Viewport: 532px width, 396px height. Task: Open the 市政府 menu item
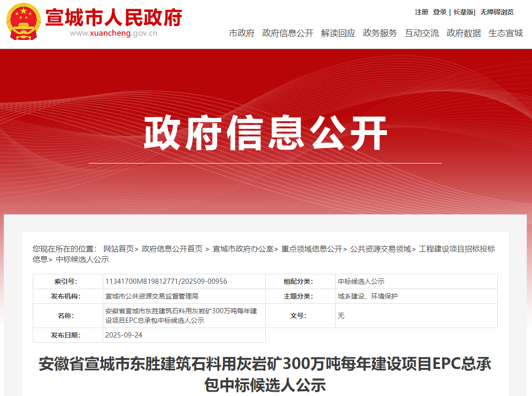point(242,33)
